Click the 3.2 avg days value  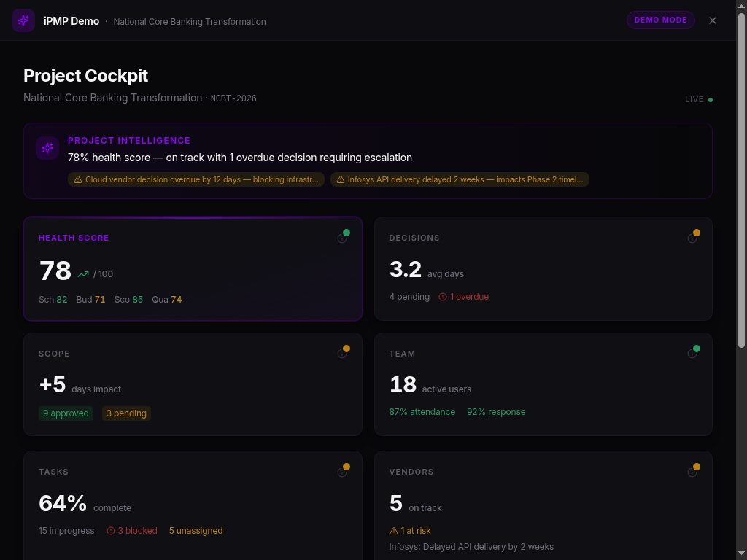pos(406,270)
